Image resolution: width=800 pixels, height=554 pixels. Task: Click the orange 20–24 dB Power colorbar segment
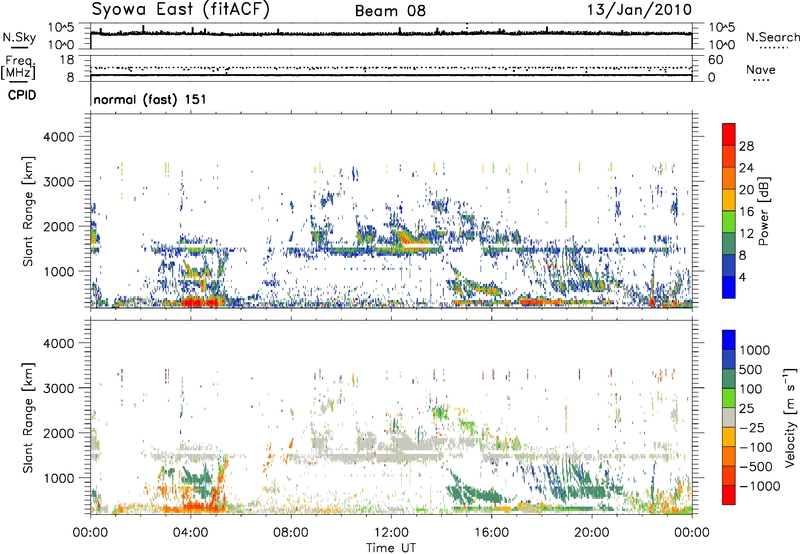point(729,178)
